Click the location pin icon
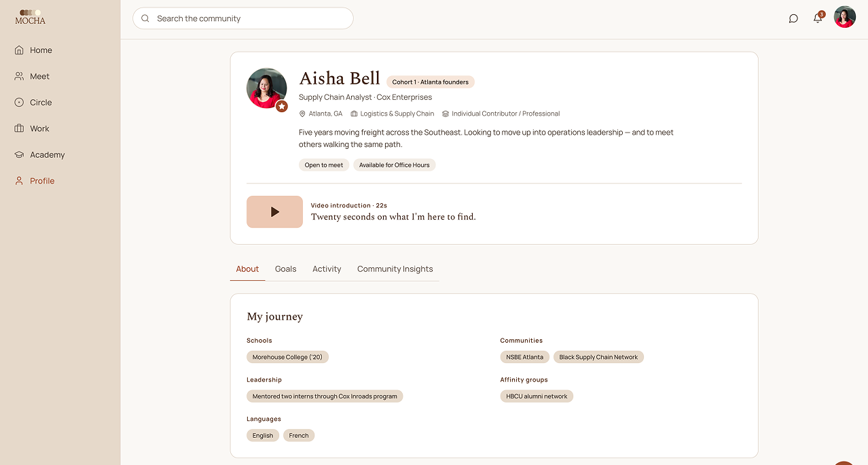The image size is (868, 465). pos(302,114)
